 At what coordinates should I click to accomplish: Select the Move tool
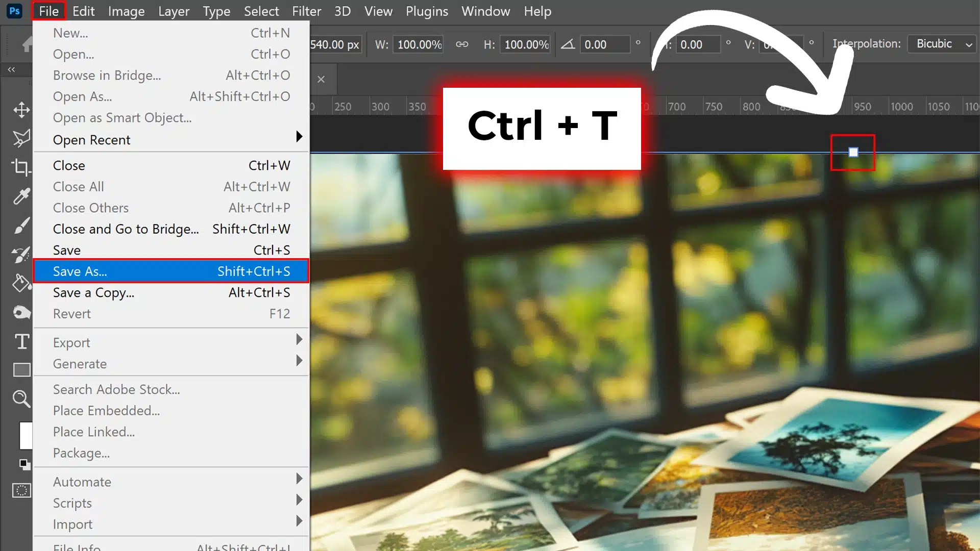point(21,110)
